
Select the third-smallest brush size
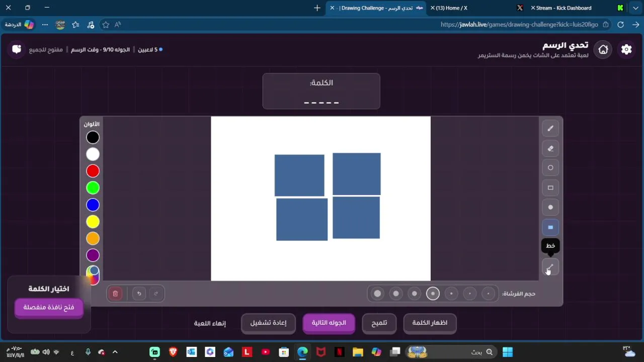click(x=451, y=294)
